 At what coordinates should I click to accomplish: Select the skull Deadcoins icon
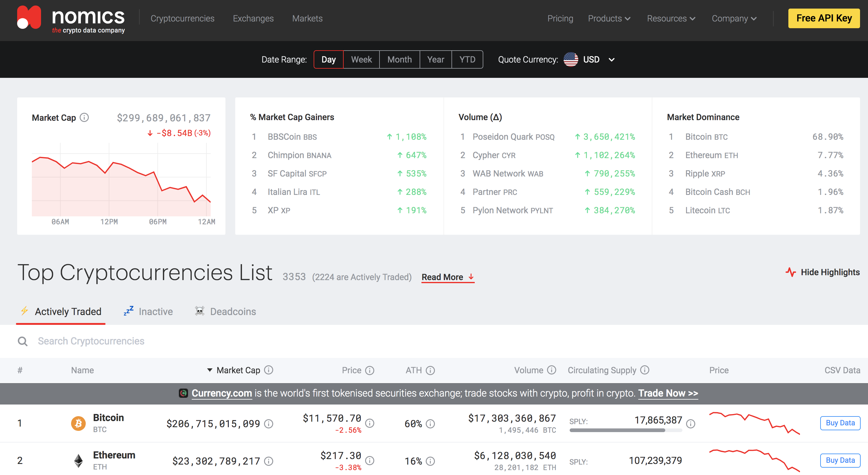pyautogui.click(x=200, y=311)
